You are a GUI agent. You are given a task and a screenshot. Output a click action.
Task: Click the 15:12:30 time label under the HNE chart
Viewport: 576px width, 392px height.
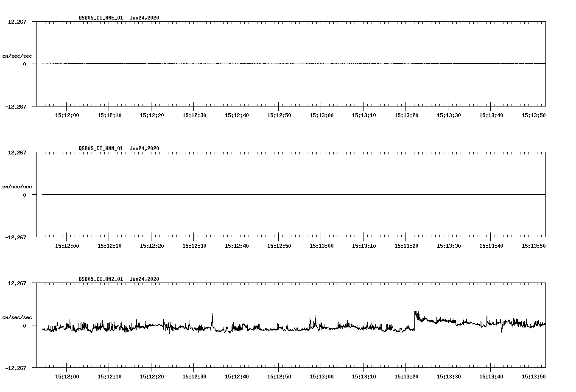tap(194, 115)
